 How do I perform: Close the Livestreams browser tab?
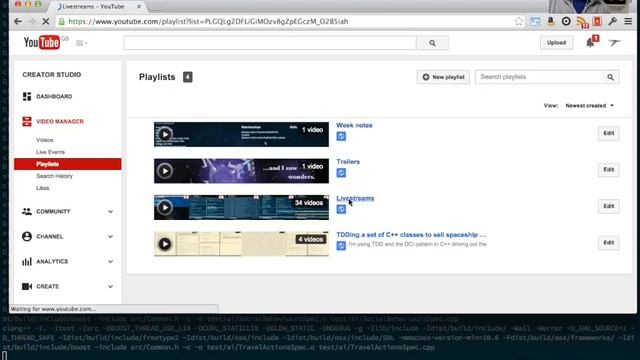pyautogui.click(x=139, y=7)
